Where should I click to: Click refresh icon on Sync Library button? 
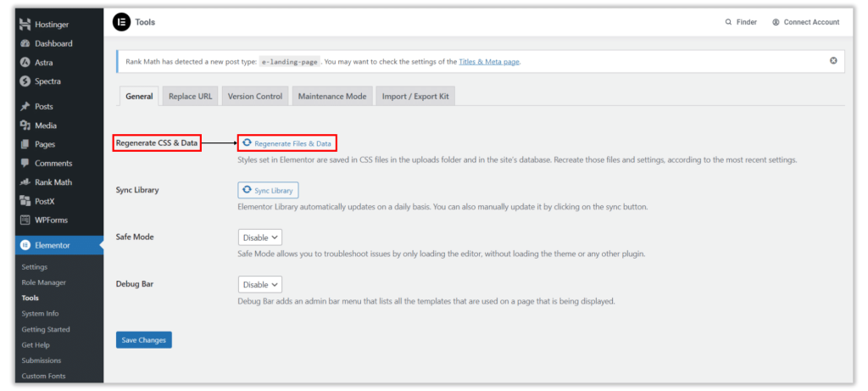coord(247,190)
